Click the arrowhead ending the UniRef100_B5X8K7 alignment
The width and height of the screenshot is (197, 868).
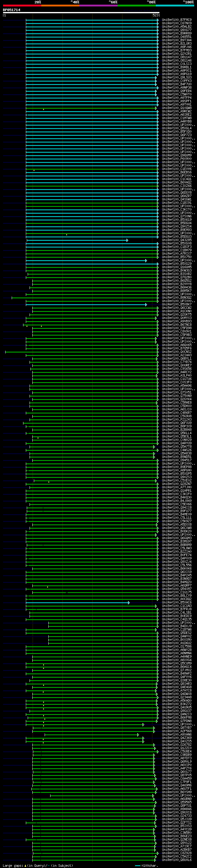(146, 305)
